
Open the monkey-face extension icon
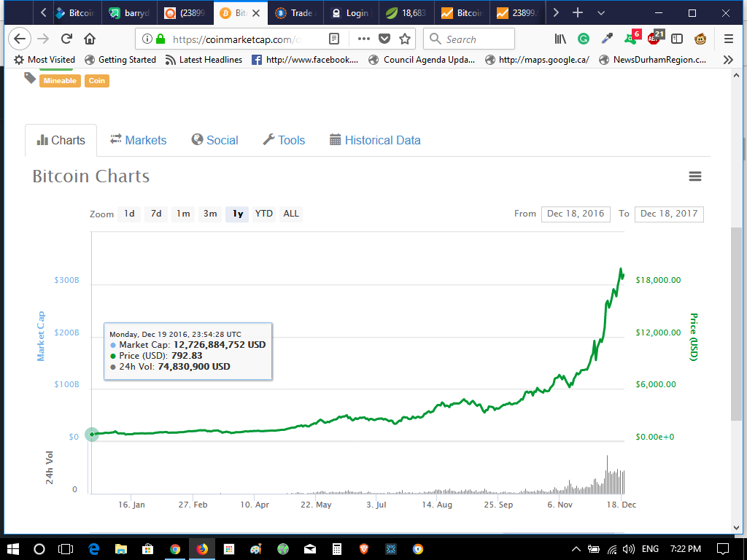(700, 39)
